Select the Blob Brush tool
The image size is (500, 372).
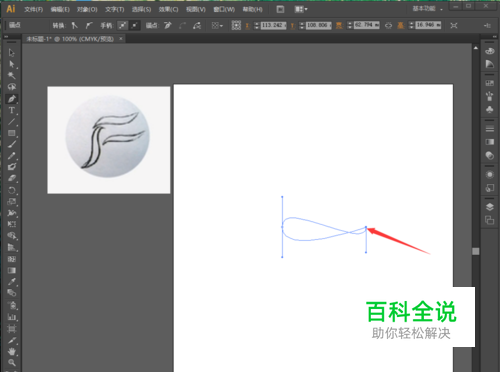coord(12,167)
